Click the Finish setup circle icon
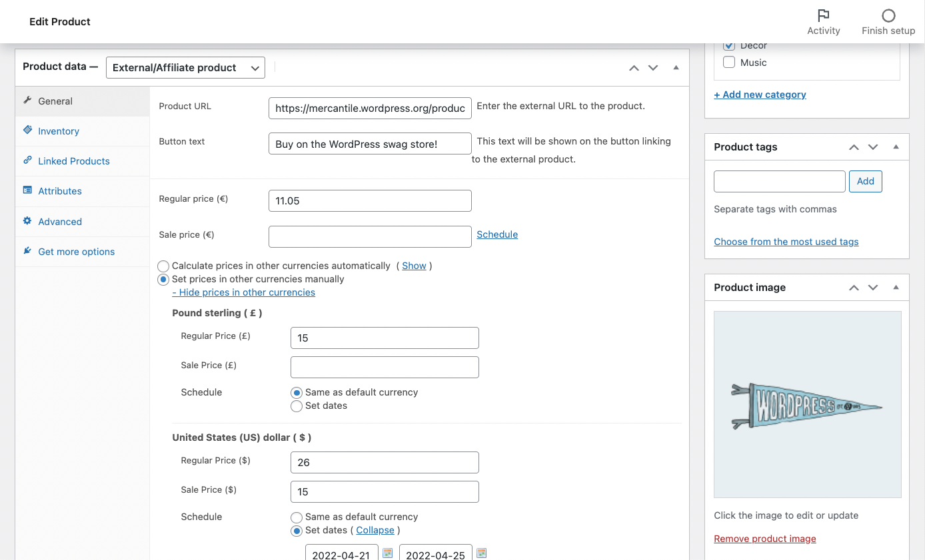925x560 pixels. pyautogui.click(x=888, y=15)
